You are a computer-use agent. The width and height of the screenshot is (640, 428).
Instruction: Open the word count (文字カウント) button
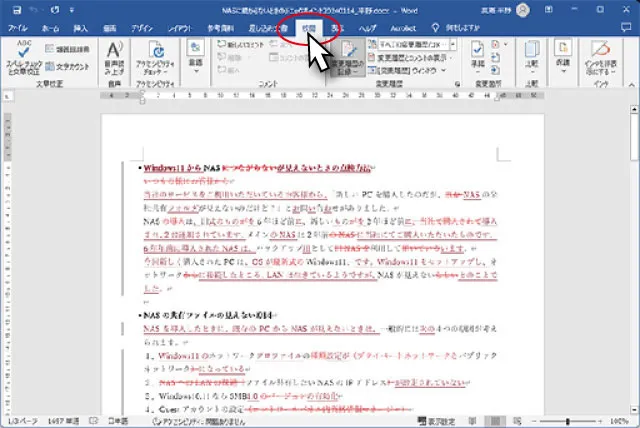[68, 66]
